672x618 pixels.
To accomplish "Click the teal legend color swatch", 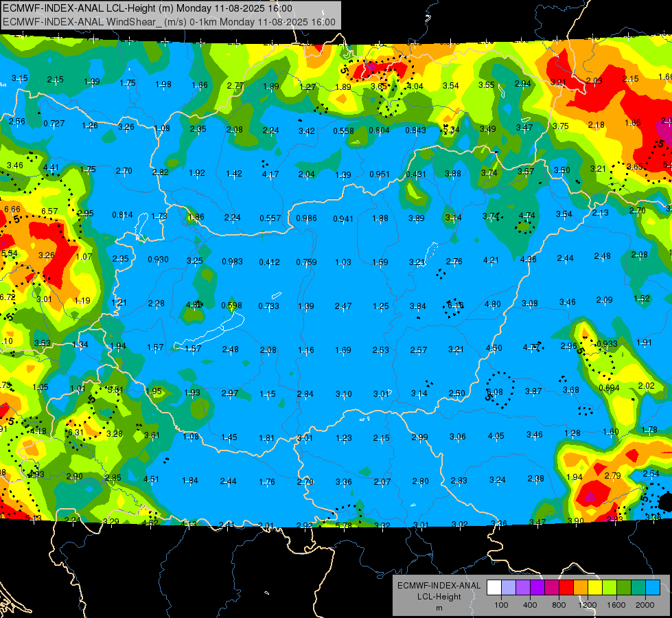I will pos(638,588).
